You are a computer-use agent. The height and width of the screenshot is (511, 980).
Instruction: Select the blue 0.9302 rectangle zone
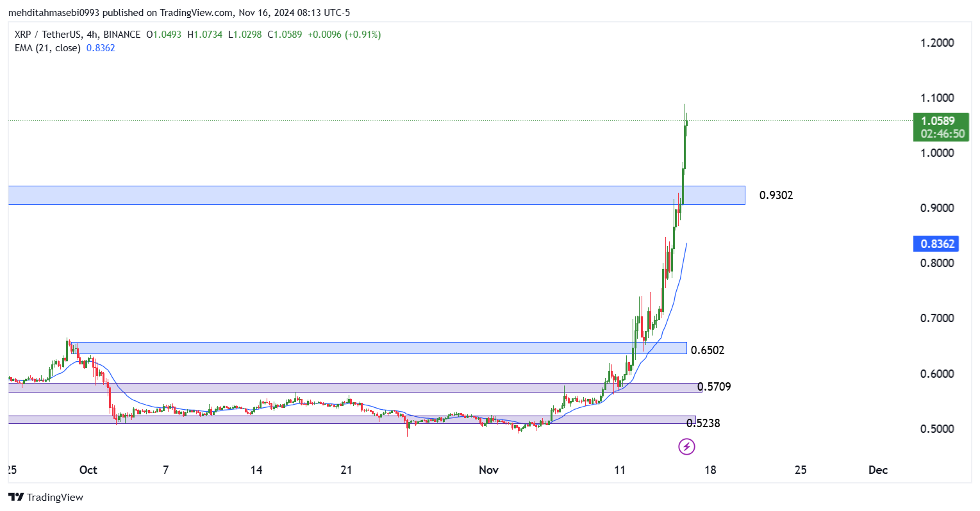(376, 195)
